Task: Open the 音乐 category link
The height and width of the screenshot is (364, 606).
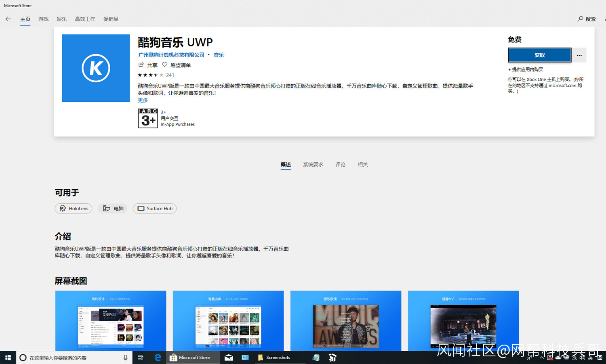Action: click(x=219, y=55)
